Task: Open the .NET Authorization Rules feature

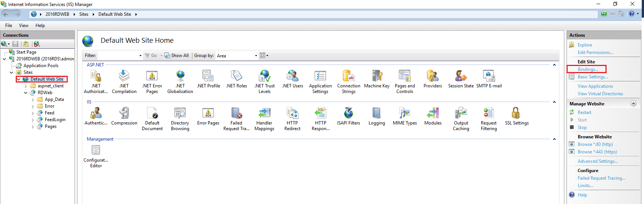Action: coord(96,82)
